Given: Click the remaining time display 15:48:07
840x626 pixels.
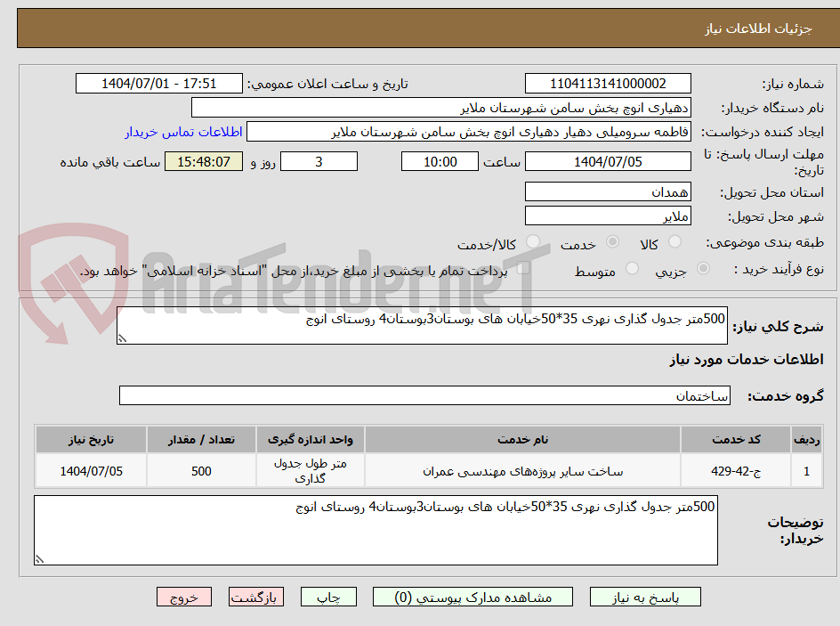Looking at the screenshot, I should tap(203, 161).
